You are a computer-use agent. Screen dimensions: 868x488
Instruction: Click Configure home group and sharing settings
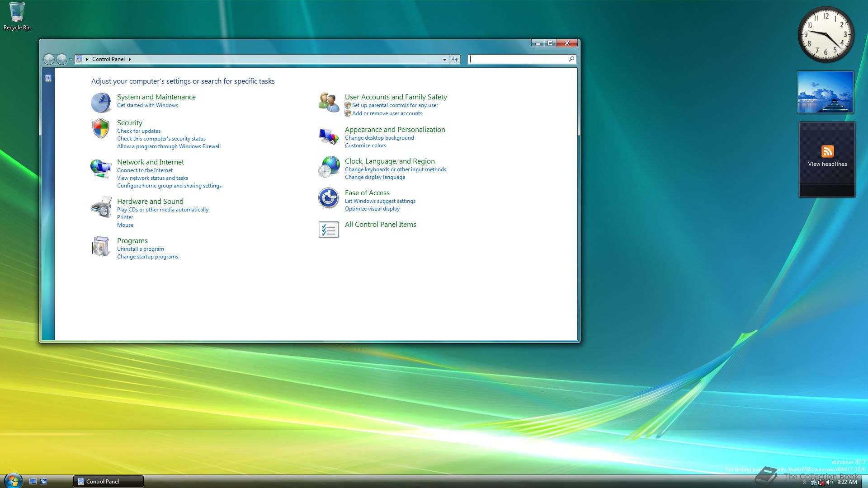169,186
